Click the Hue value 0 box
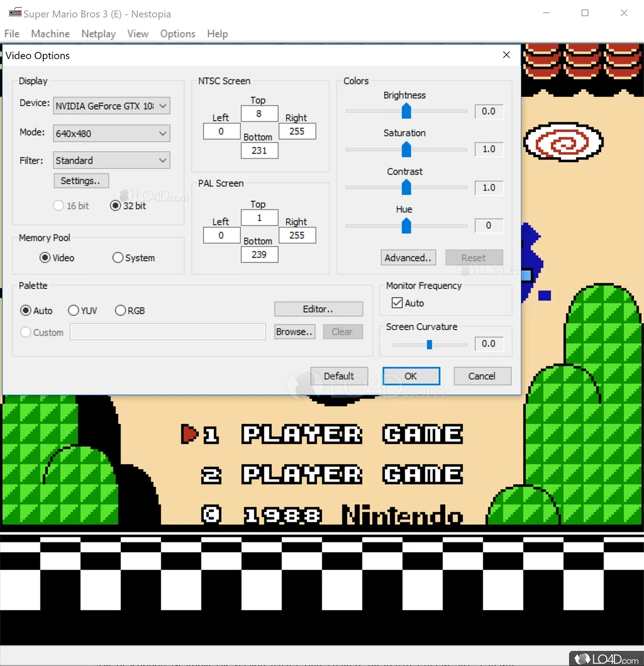Screen dimensions: 644x666 (489, 226)
